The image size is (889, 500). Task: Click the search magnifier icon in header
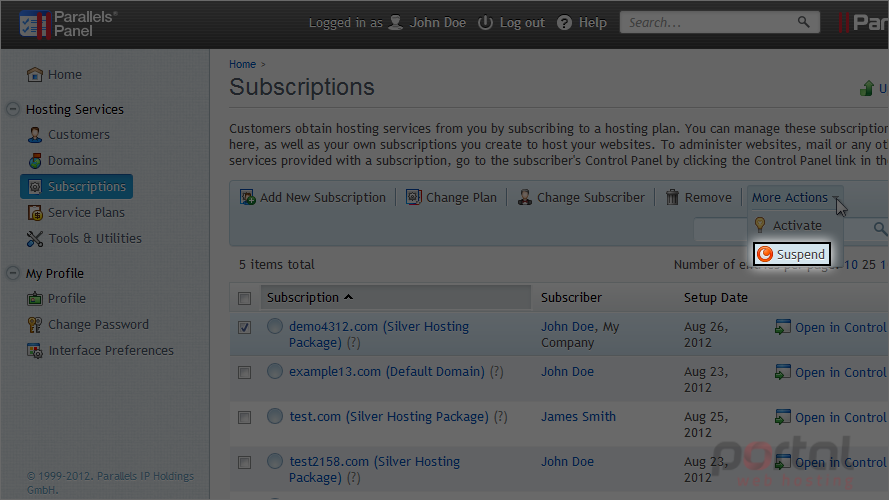[803, 22]
